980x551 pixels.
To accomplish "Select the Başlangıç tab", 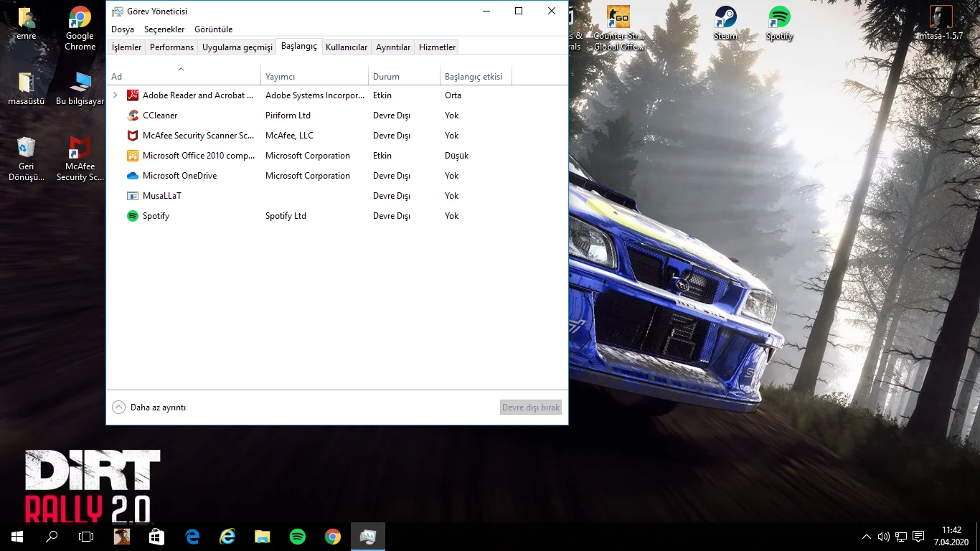I will pyautogui.click(x=299, y=46).
